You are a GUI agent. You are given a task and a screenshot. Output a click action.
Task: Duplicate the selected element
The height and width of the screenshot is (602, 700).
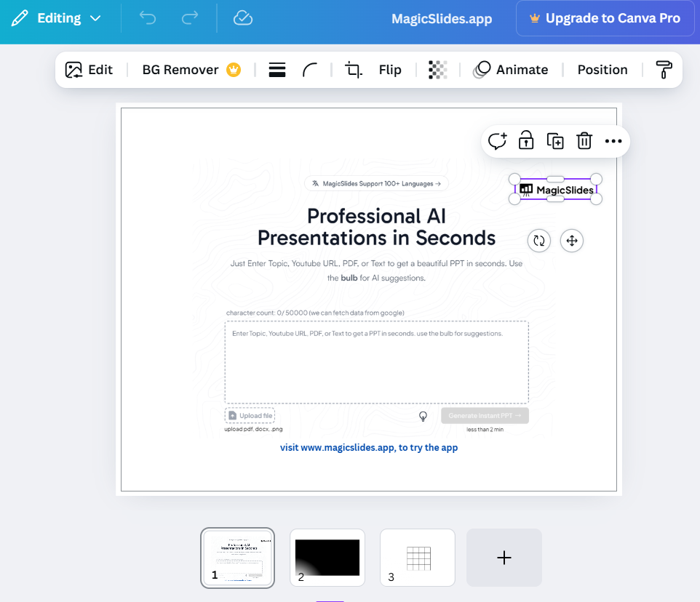(x=555, y=141)
